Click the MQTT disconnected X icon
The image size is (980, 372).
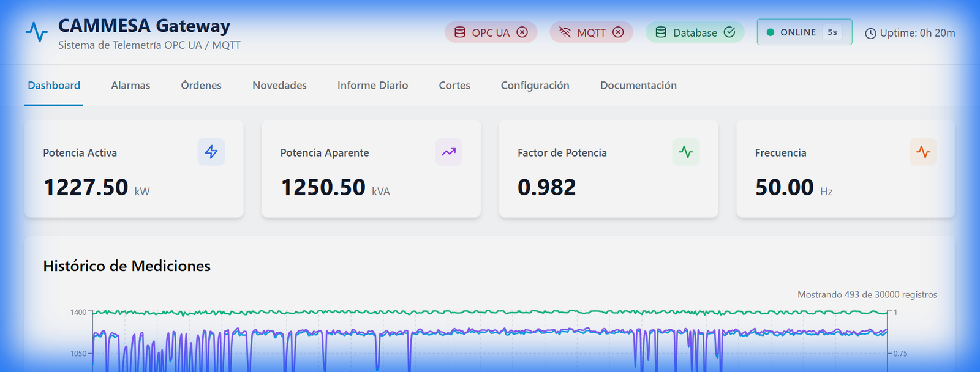[618, 32]
